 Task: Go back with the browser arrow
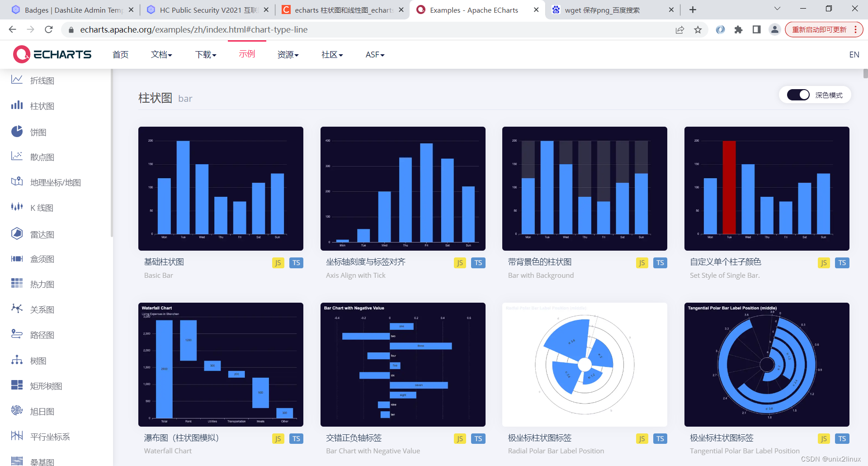click(12, 29)
